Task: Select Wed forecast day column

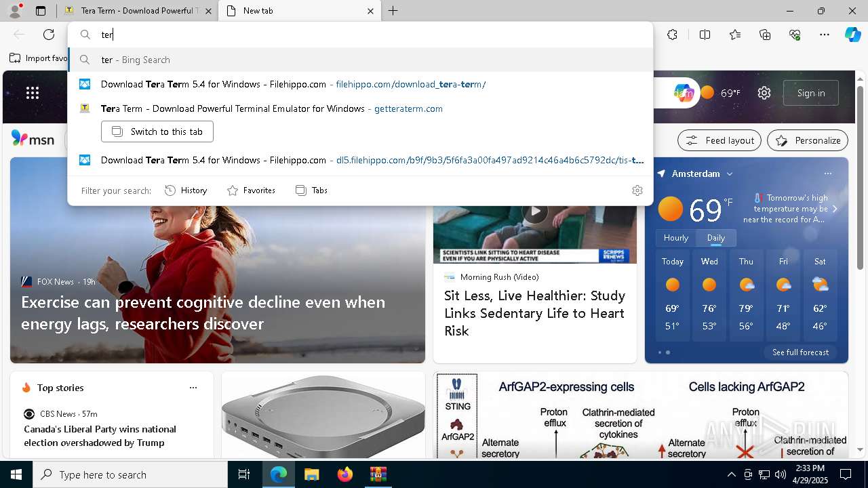Action: 709,297
